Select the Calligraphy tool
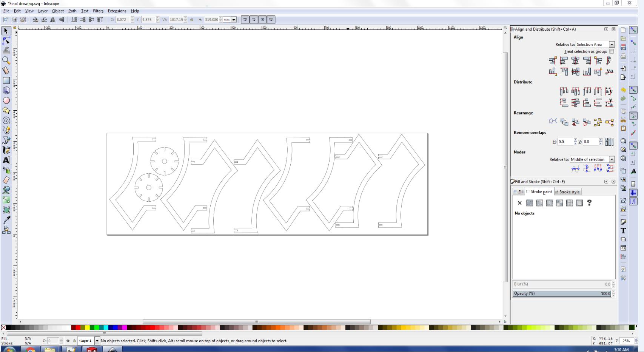Screen dimensions: 644x352 pos(6,150)
